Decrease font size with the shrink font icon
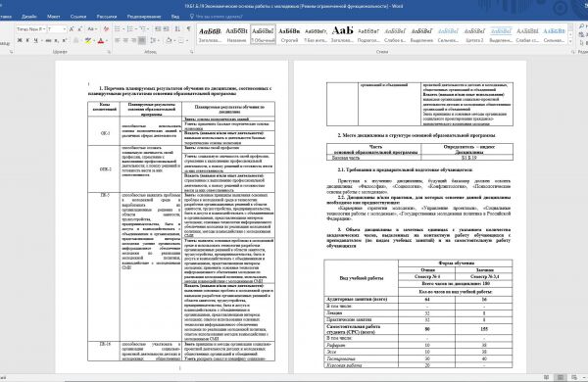This screenshot has width=588, height=382. click(x=80, y=28)
